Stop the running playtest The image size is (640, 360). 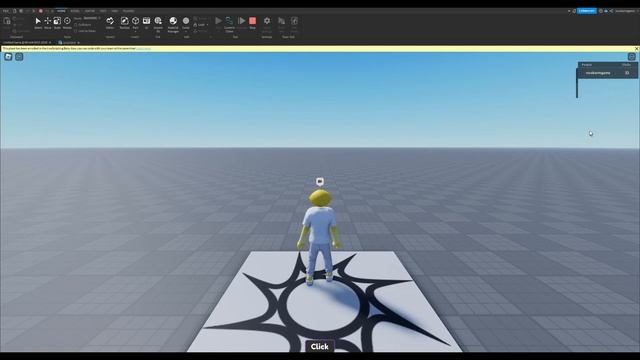point(253,22)
